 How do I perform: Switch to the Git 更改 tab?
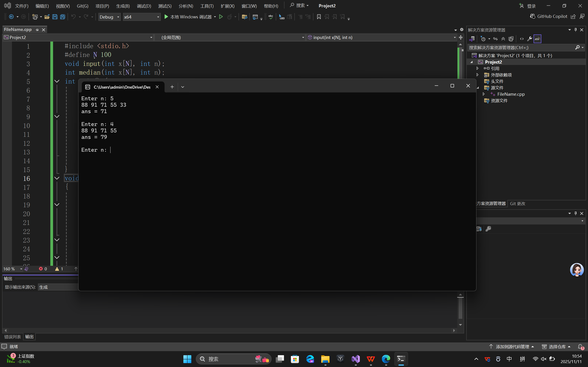pos(517,204)
